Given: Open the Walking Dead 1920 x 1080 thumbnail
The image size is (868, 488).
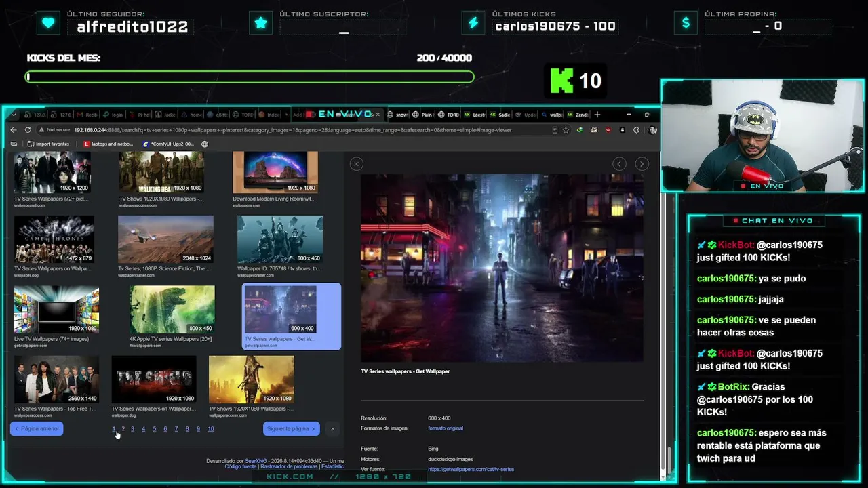Looking at the screenshot, I should click(x=161, y=172).
